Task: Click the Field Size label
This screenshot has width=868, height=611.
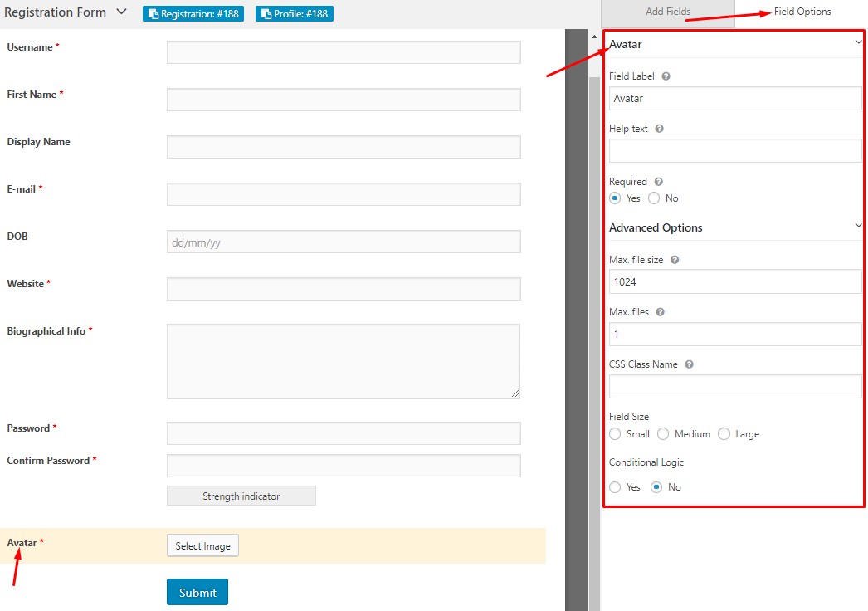Action: click(x=629, y=417)
